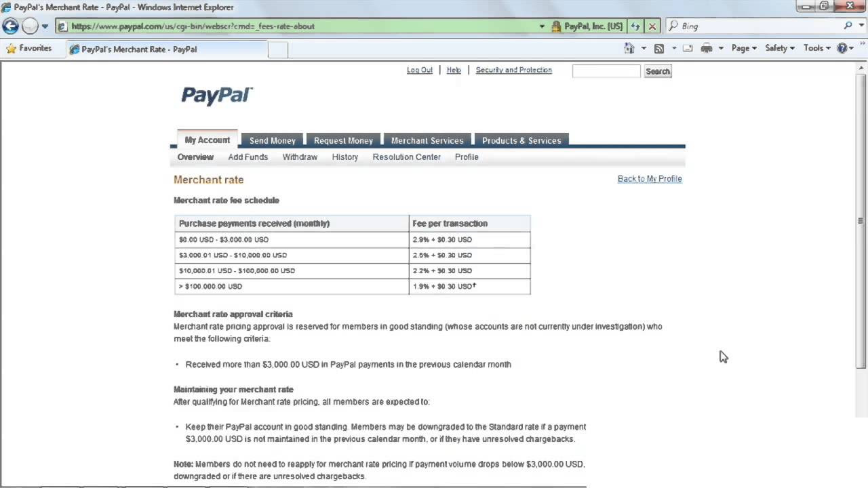
Task: Click the Log Out link
Action: pos(419,70)
